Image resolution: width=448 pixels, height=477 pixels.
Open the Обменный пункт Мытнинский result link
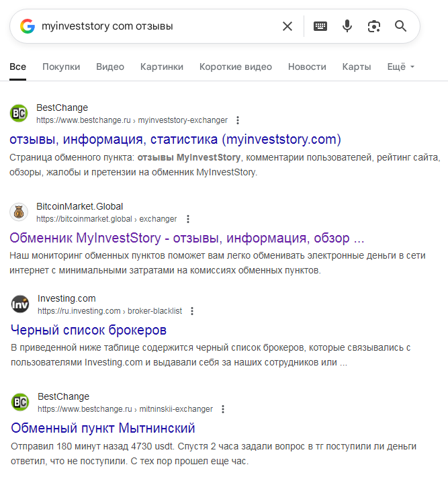(x=103, y=428)
